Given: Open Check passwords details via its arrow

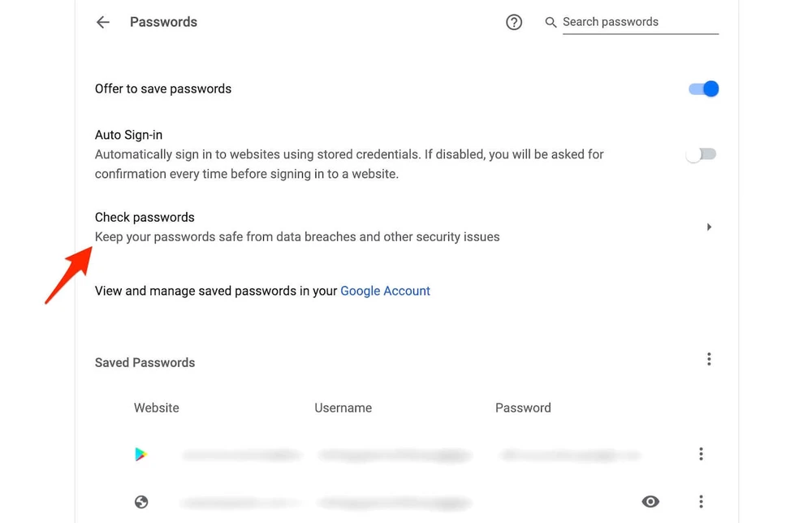Looking at the screenshot, I should tap(709, 227).
